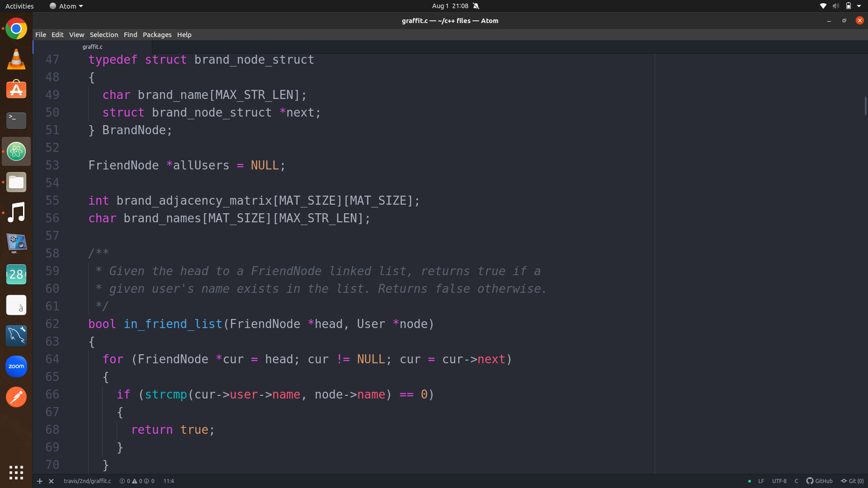The height and width of the screenshot is (488, 868).
Task: Open MySQL Workbench from the dock
Action: [16, 336]
